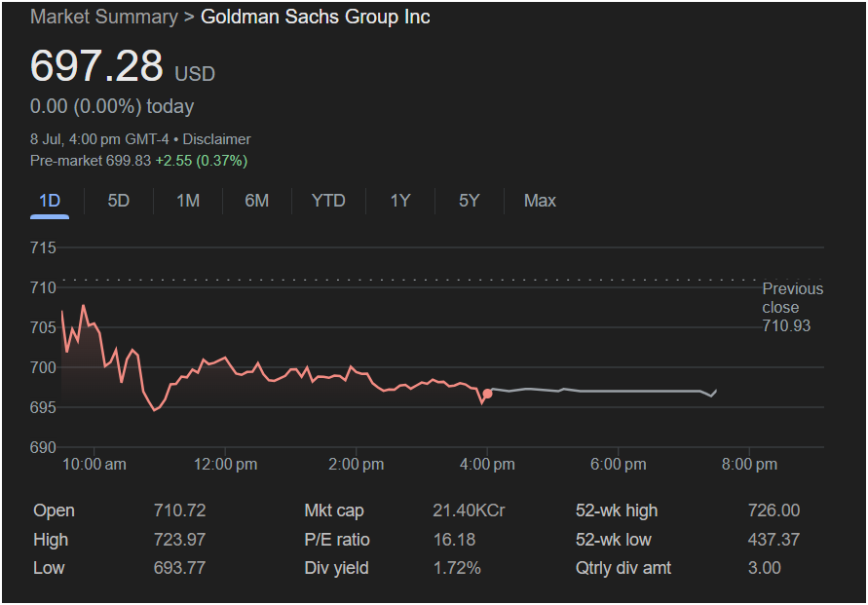Click the pre-market change +2.55 (0.37%)

click(202, 161)
